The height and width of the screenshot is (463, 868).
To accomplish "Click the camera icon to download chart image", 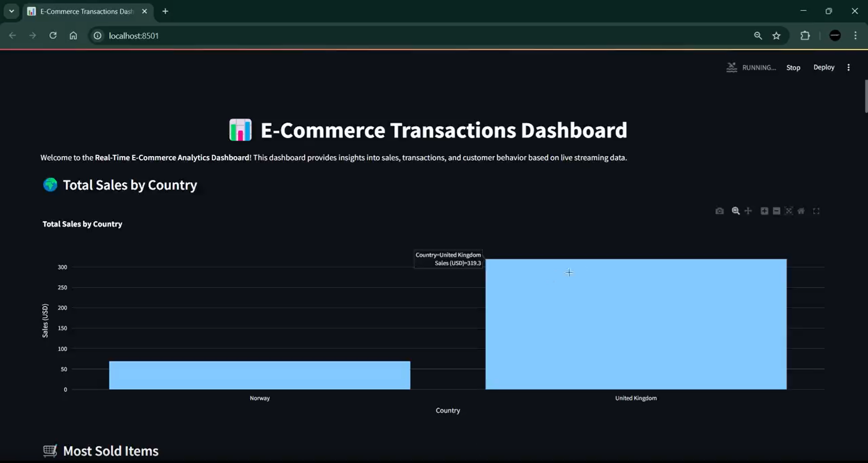I will [720, 211].
